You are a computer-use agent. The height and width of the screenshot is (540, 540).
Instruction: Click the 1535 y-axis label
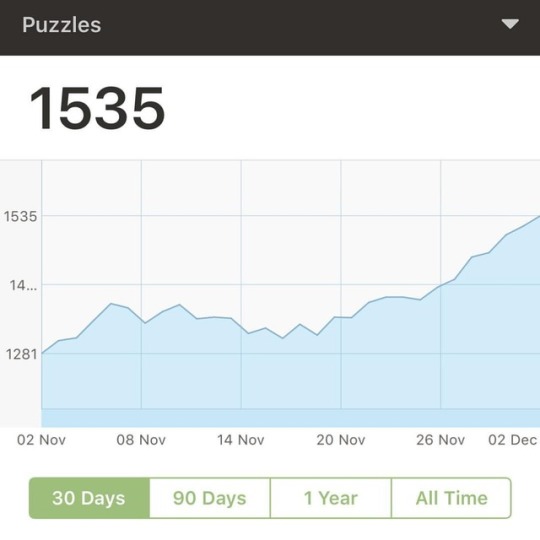pos(20,217)
